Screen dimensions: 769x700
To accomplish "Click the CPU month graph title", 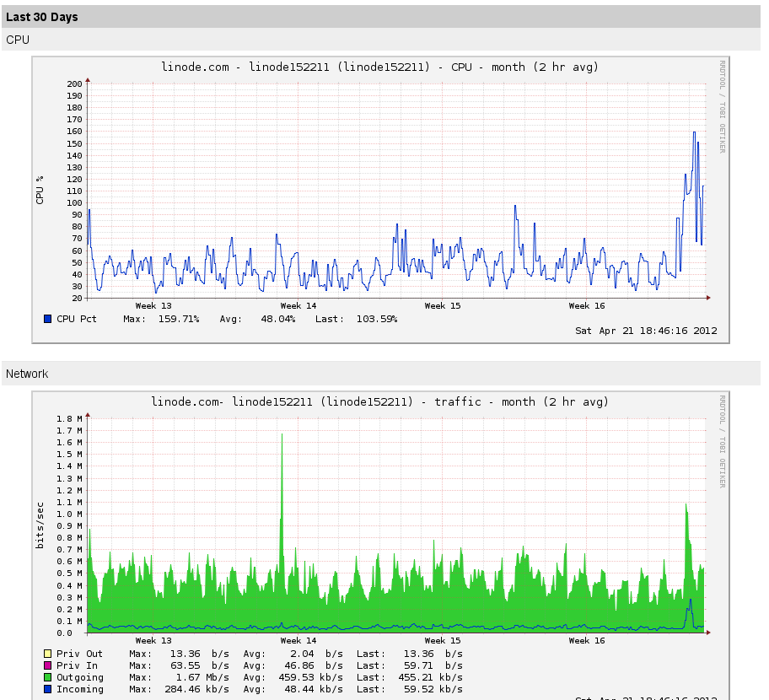I will click(379, 67).
